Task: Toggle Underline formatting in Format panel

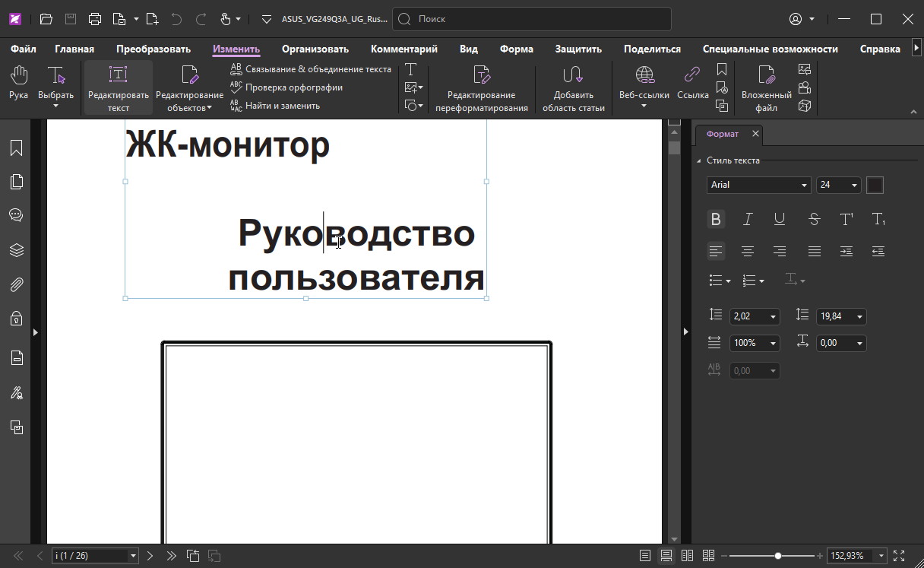Action: [x=780, y=219]
